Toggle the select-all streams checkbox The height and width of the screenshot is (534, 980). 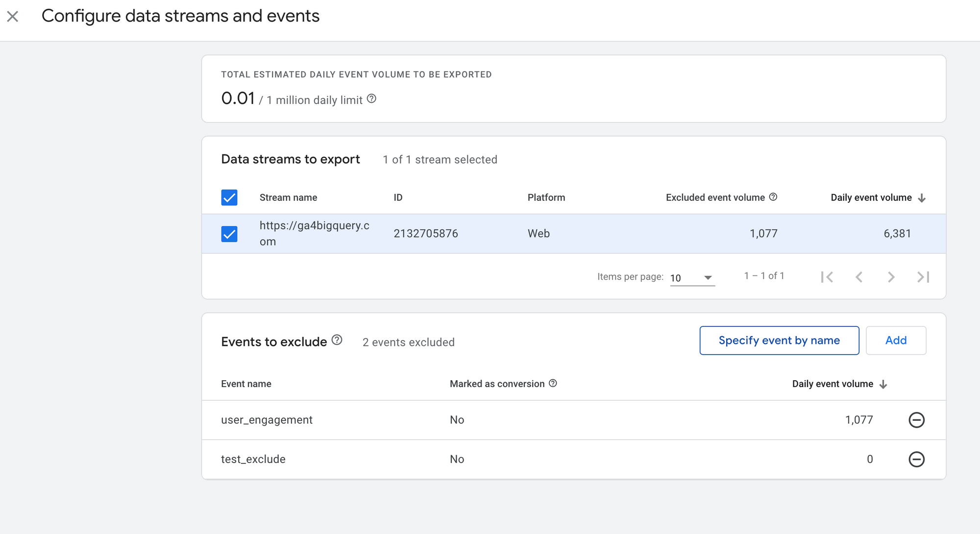click(x=229, y=197)
